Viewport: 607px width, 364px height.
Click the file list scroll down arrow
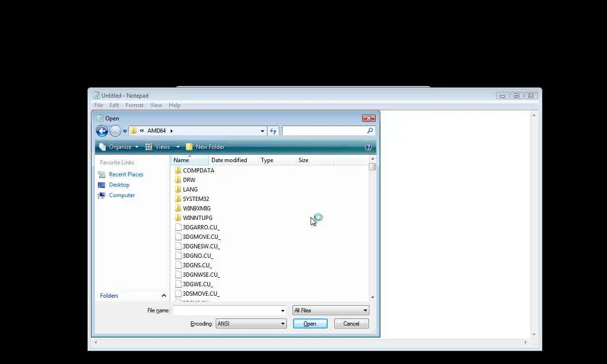point(373,297)
